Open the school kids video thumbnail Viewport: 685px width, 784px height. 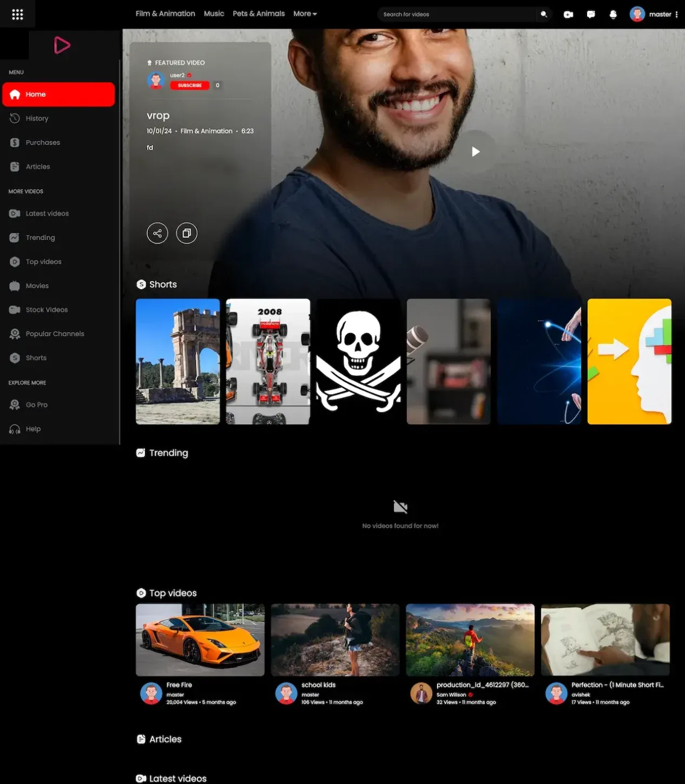tap(335, 640)
